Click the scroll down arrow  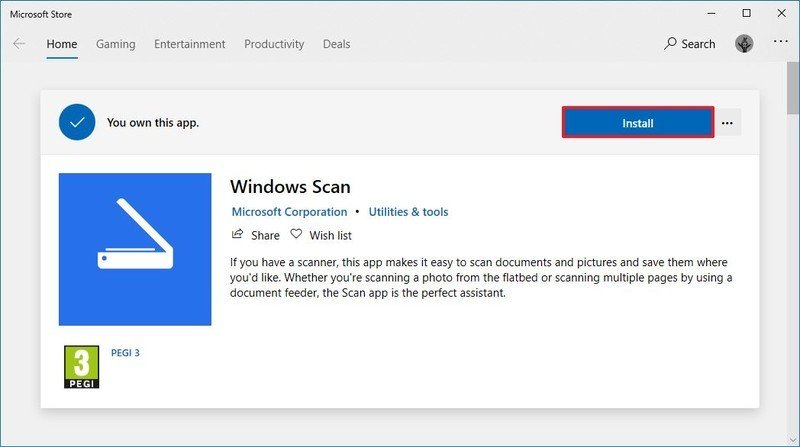coord(793,440)
